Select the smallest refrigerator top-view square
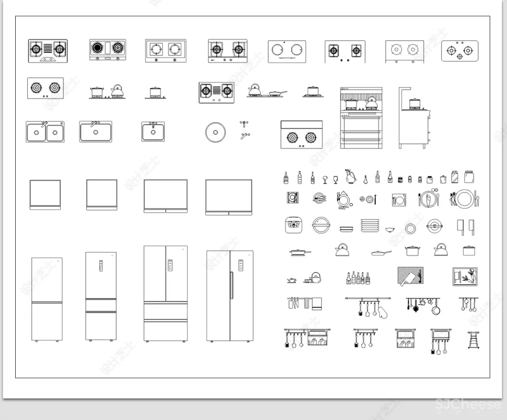This screenshot has height=420, width=507. click(x=45, y=195)
